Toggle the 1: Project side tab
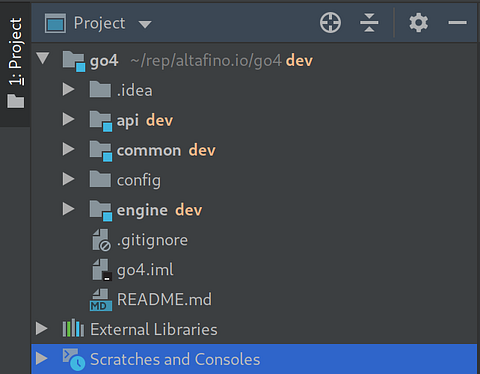 click(16, 63)
